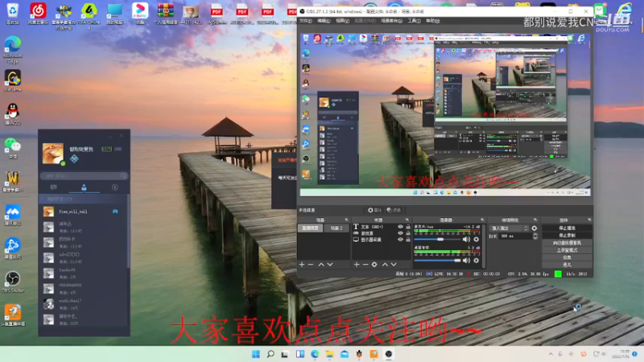The width and height of the screenshot is (644, 362).
Task: Move selected source down in list
Action: point(394,265)
